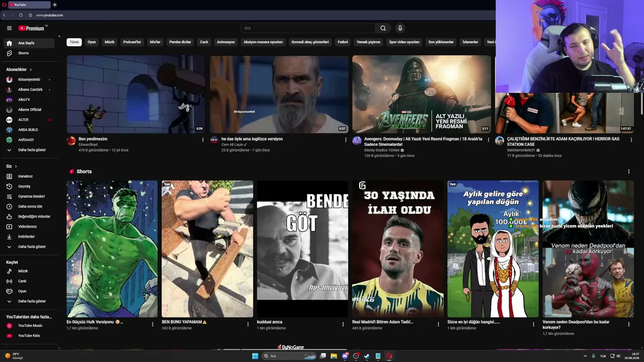This screenshot has height=362, width=644.
Task: Select the Müzik filter chip
Action: 110,42
